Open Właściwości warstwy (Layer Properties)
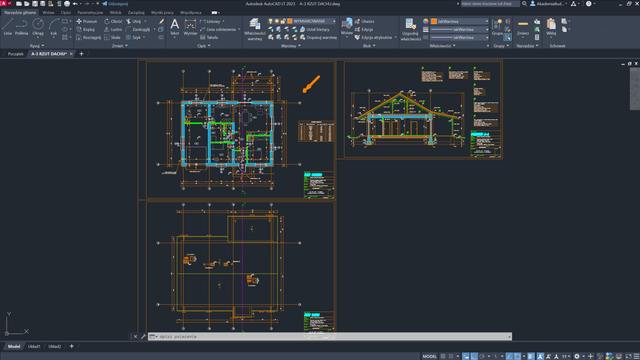 [x=255, y=29]
